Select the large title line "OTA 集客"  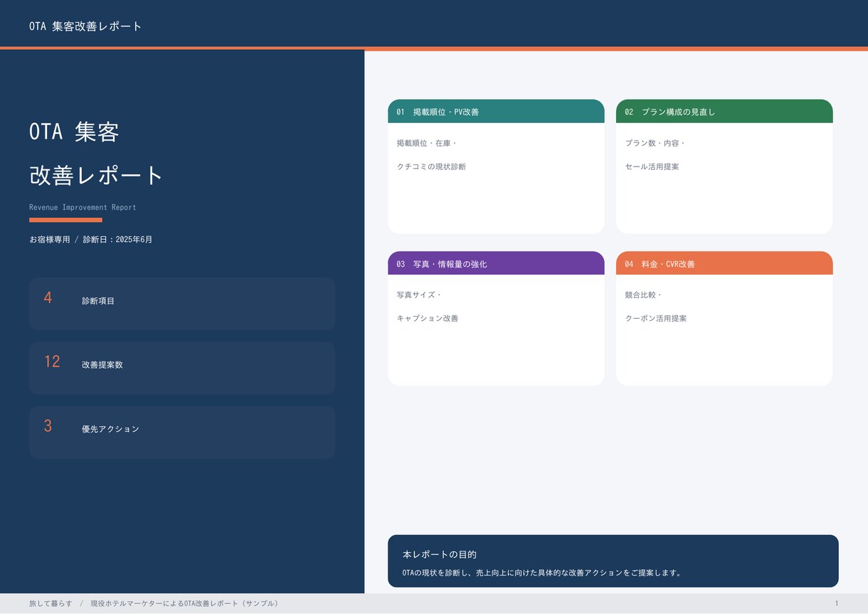coord(74,132)
